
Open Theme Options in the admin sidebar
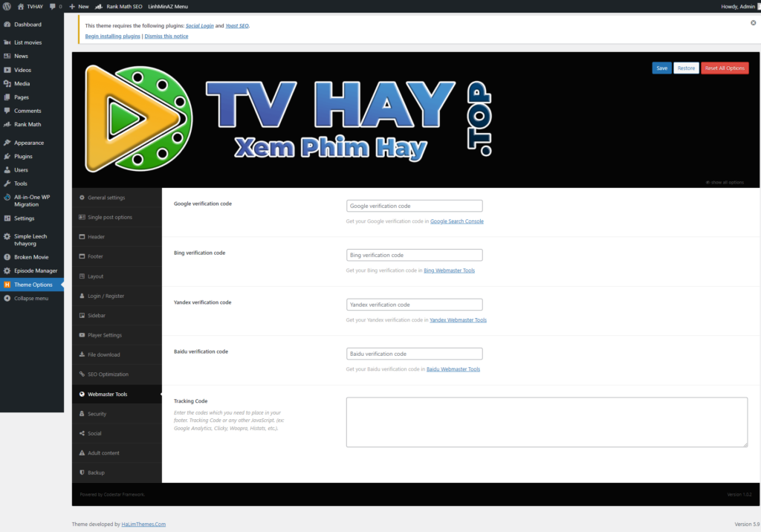click(32, 285)
